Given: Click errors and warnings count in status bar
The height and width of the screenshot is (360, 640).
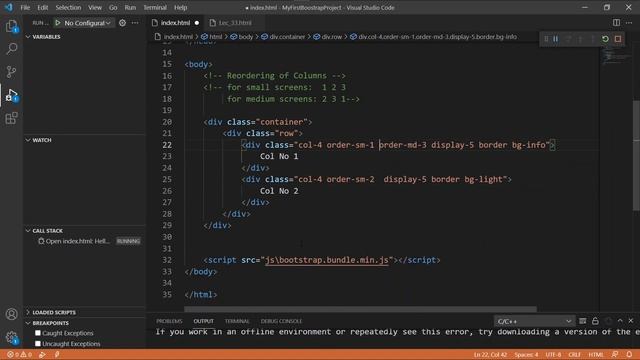Looking at the screenshot, I should tap(19, 354).
